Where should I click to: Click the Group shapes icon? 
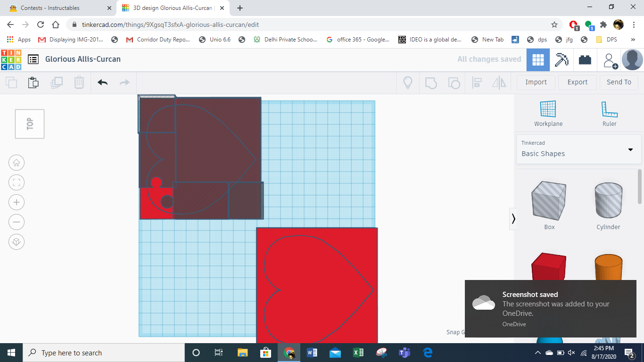[x=431, y=83]
